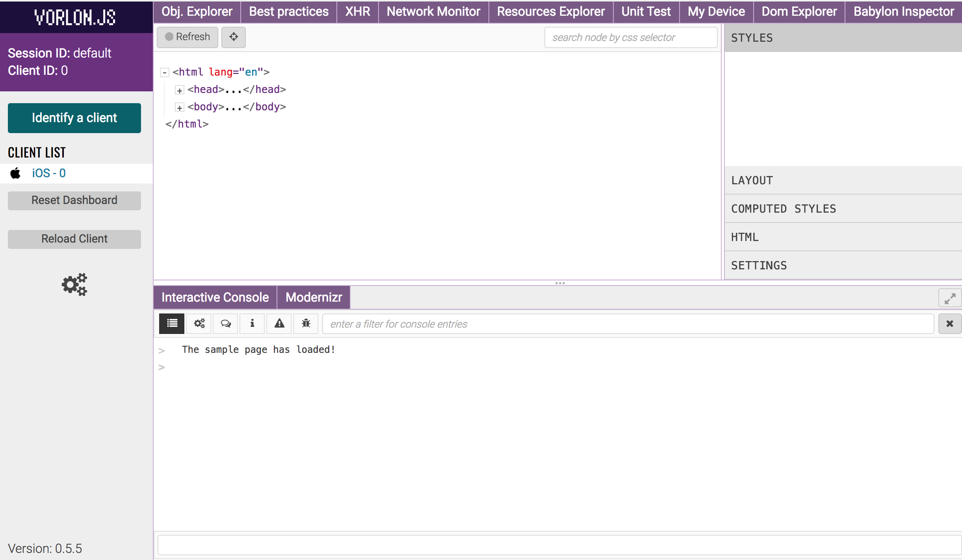Open plugin settings gears in sidebar
Image resolution: width=962 pixels, height=560 pixels.
click(x=74, y=284)
